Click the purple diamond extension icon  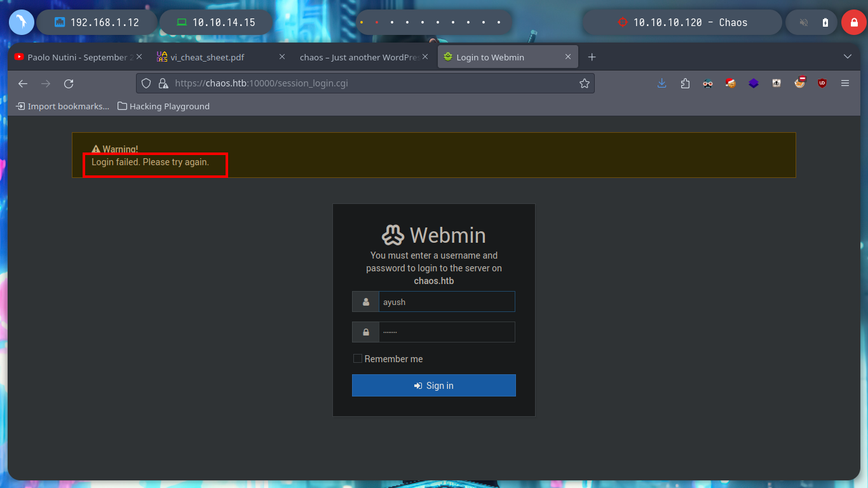pos(754,83)
